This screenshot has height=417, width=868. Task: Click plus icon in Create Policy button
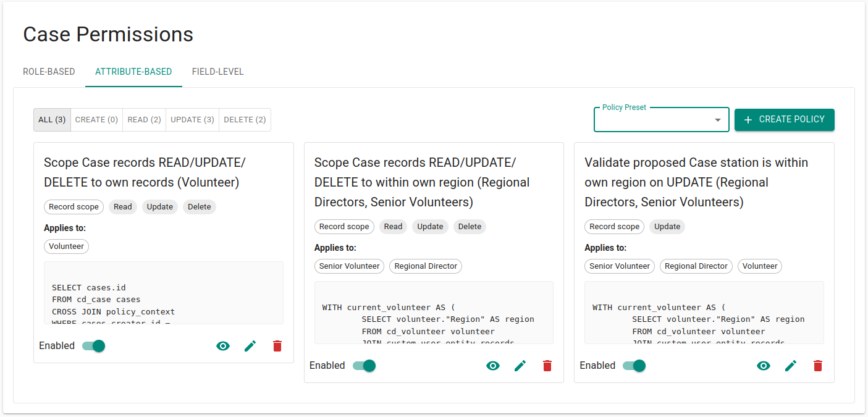point(748,120)
